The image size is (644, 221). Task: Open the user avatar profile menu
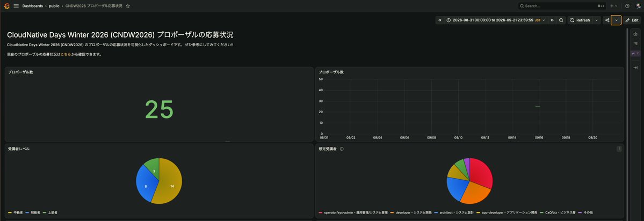click(x=638, y=6)
